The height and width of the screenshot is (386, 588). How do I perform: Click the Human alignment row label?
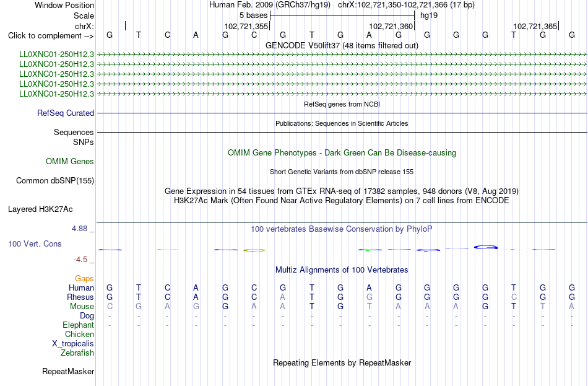[x=81, y=288]
